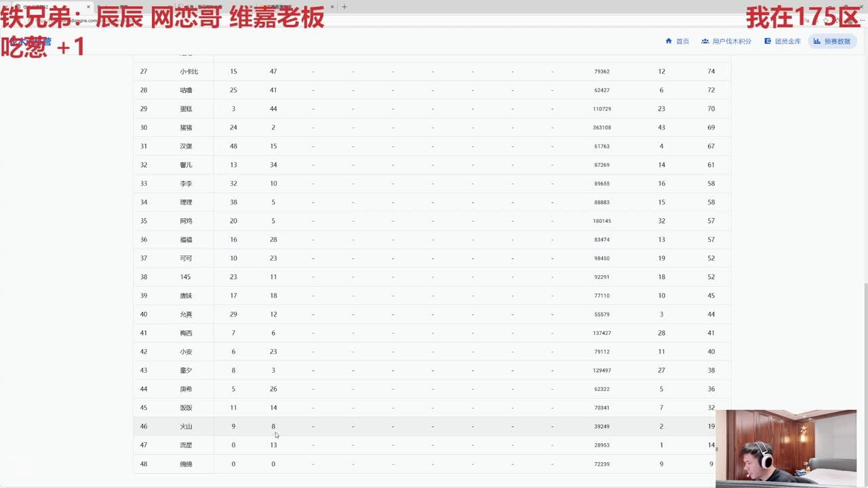The height and width of the screenshot is (488, 868).
Task: Click the streamer webcam overlay thumbnail
Action: click(786, 448)
